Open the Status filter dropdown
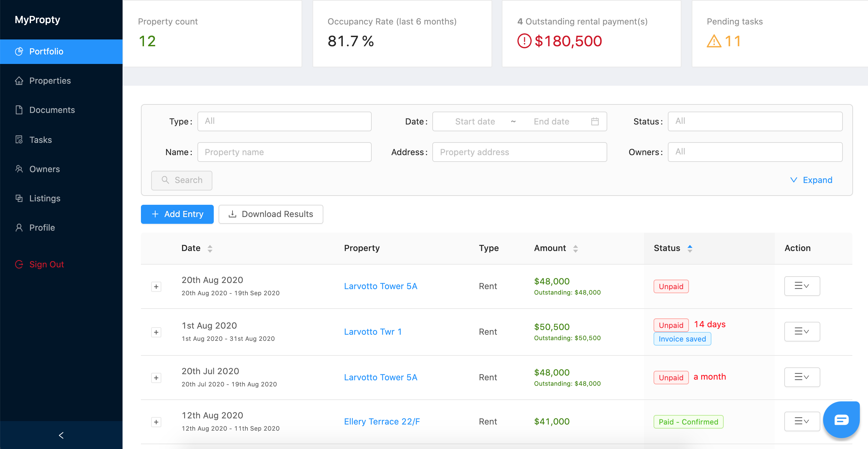 coord(755,121)
